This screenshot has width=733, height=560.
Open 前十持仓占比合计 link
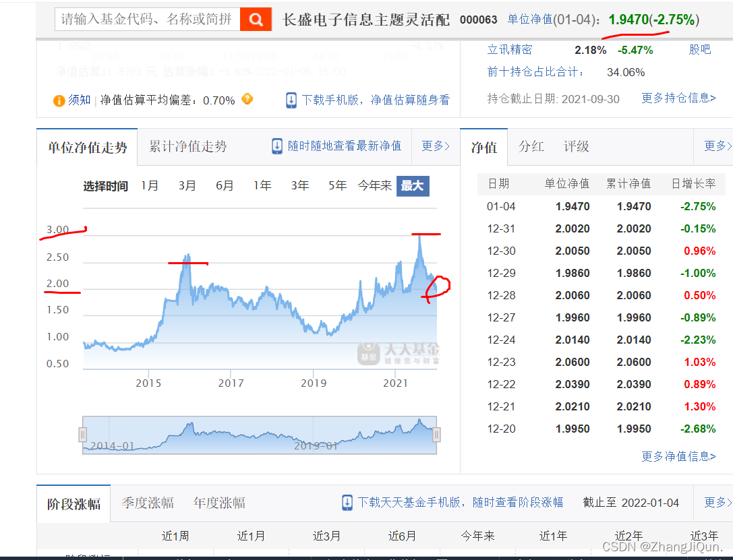coord(535,72)
